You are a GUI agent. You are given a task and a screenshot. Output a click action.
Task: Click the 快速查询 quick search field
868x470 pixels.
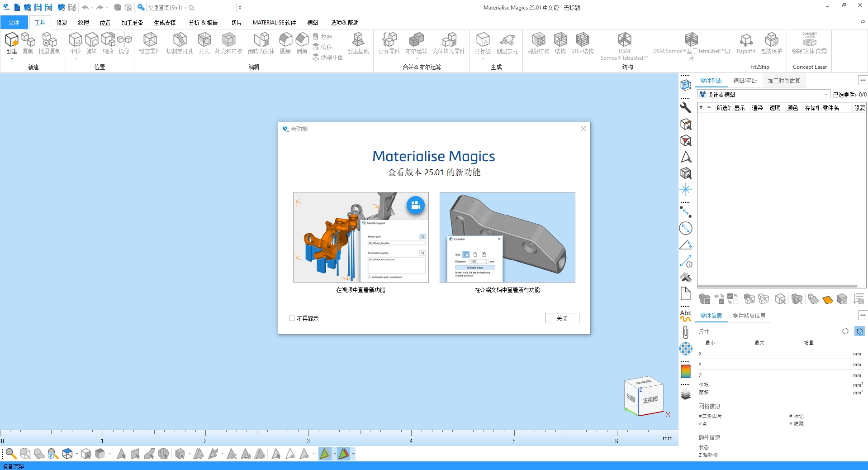(x=191, y=8)
